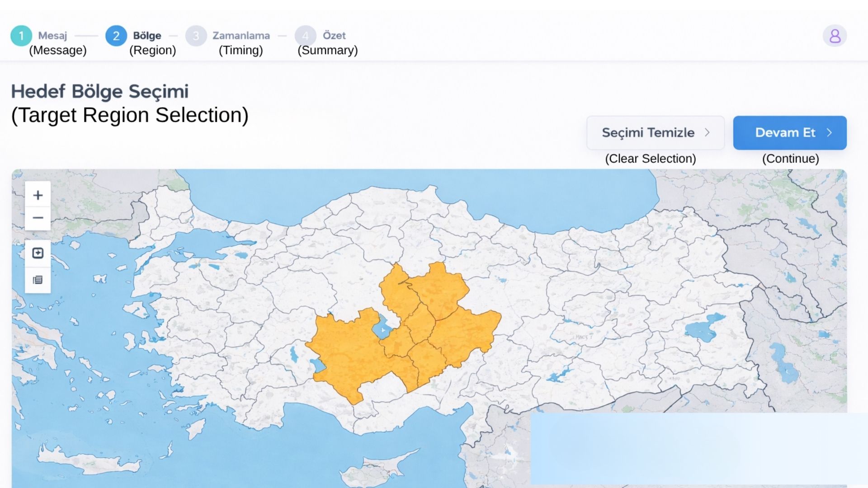
Task: Deselect the orange northeastern highlighted province
Action: (439, 289)
